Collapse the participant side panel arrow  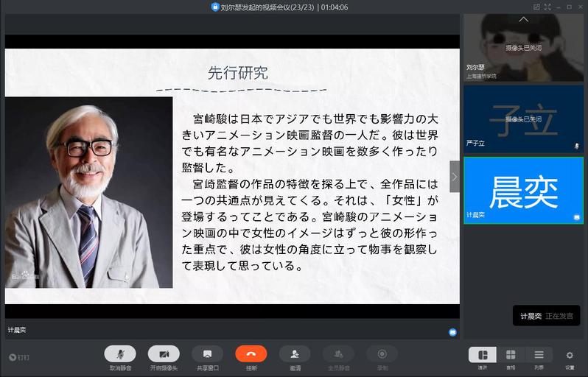[x=455, y=177]
